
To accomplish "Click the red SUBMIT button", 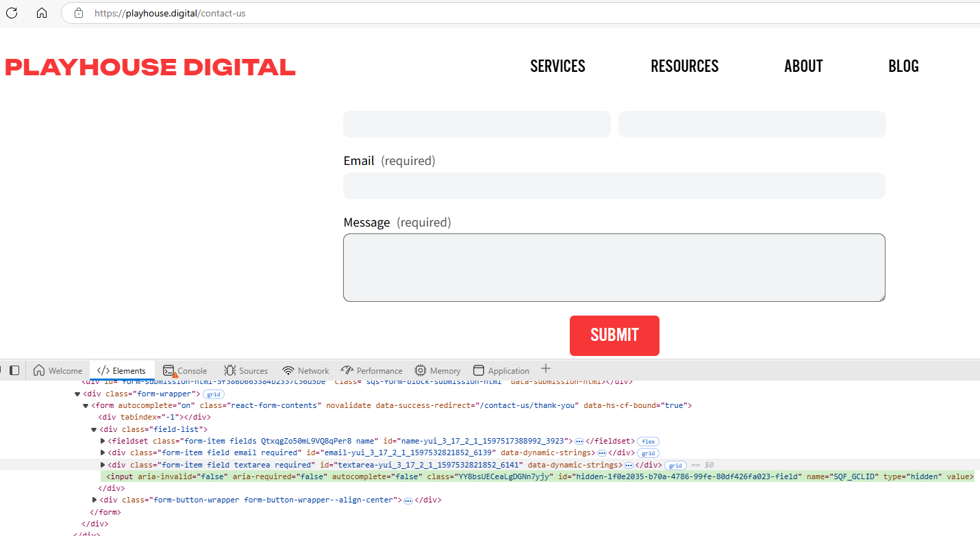I will point(614,335).
